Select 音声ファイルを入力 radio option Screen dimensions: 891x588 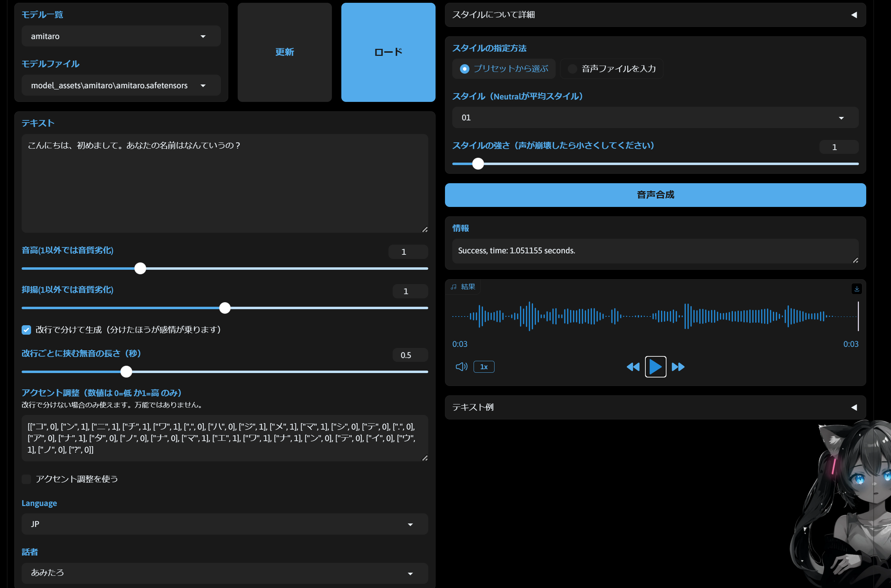click(x=572, y=69)
